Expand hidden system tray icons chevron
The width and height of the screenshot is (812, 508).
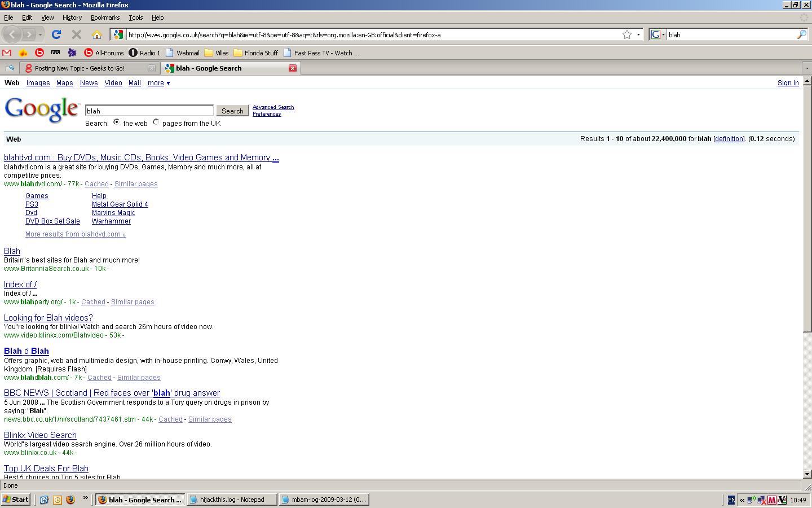pyautogui.click(x=742, y=500)
